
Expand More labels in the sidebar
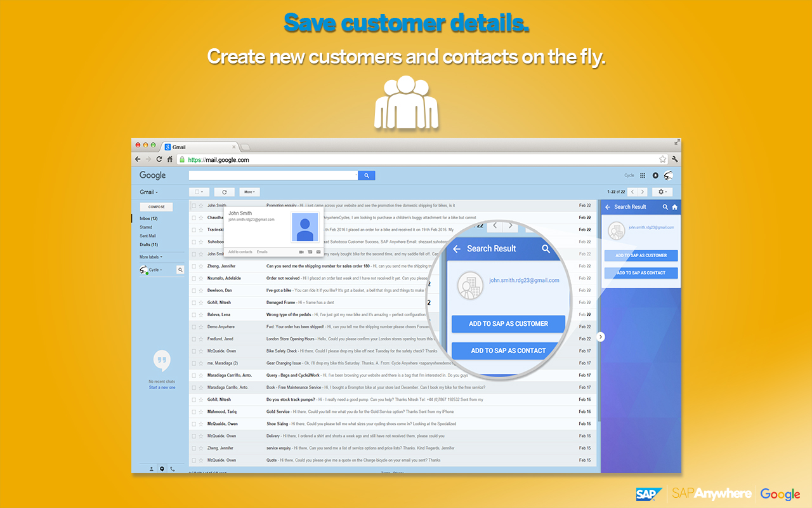[151, 257]
